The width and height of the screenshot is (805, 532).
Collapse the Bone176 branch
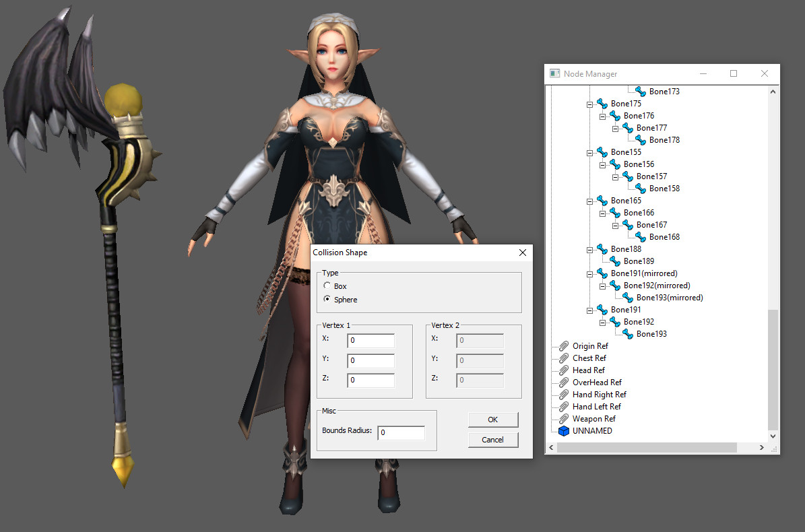click(602, 117)
